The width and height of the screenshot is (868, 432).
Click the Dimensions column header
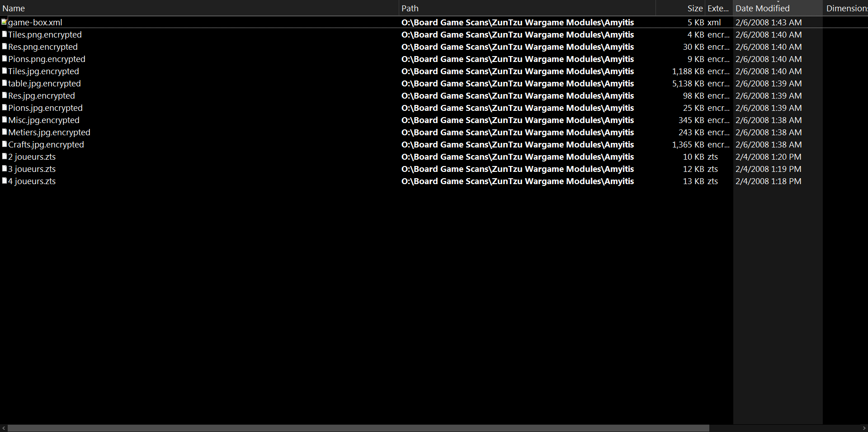click(x=846, y=8)
